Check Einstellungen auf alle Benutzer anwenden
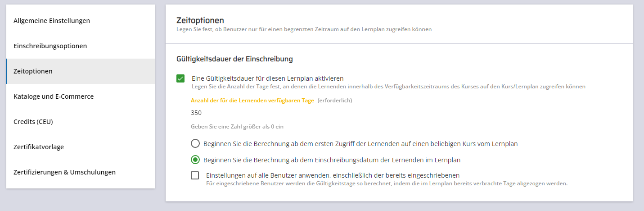Screen dimensions: 644x211 [195, 175]
